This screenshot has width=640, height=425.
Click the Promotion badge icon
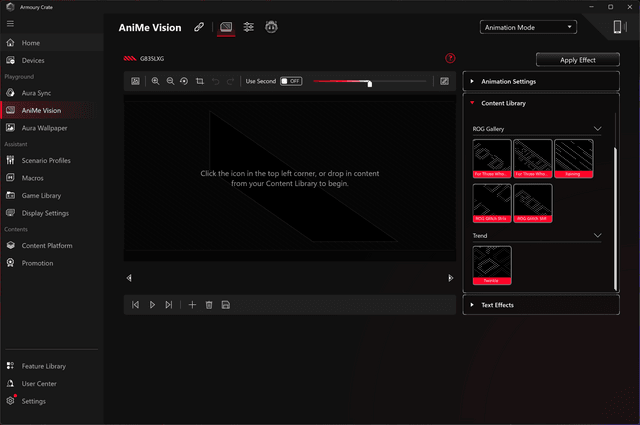11,263
